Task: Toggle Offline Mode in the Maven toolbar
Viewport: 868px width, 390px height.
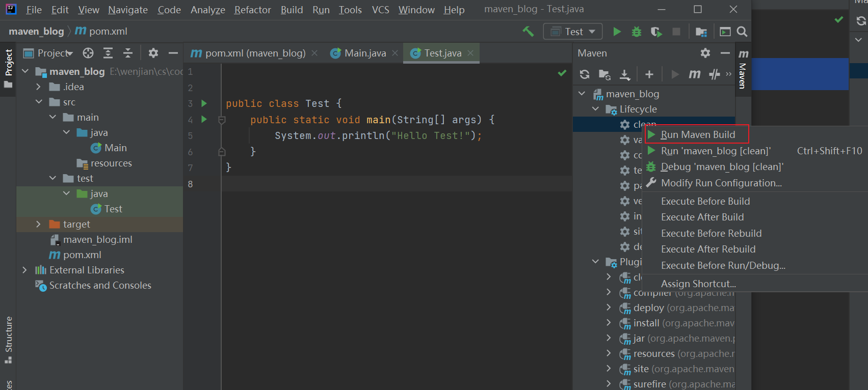Action: (715, 74)
